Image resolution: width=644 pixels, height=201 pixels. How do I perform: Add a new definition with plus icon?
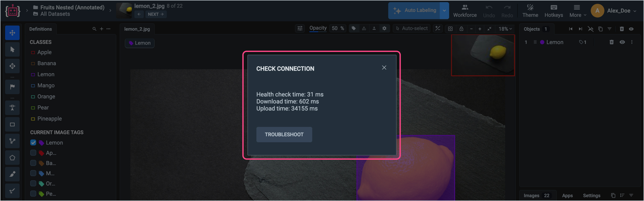(101, 29)
